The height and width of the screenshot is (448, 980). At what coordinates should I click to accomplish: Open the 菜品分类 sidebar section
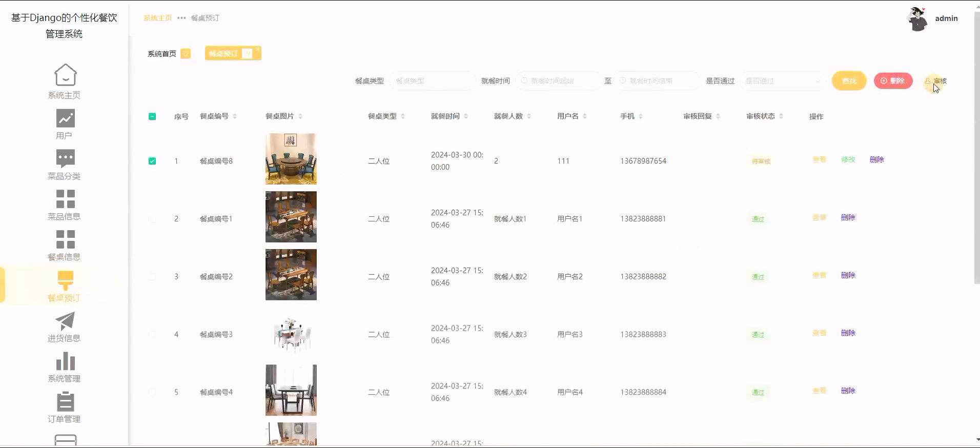(x=64, y=165)
